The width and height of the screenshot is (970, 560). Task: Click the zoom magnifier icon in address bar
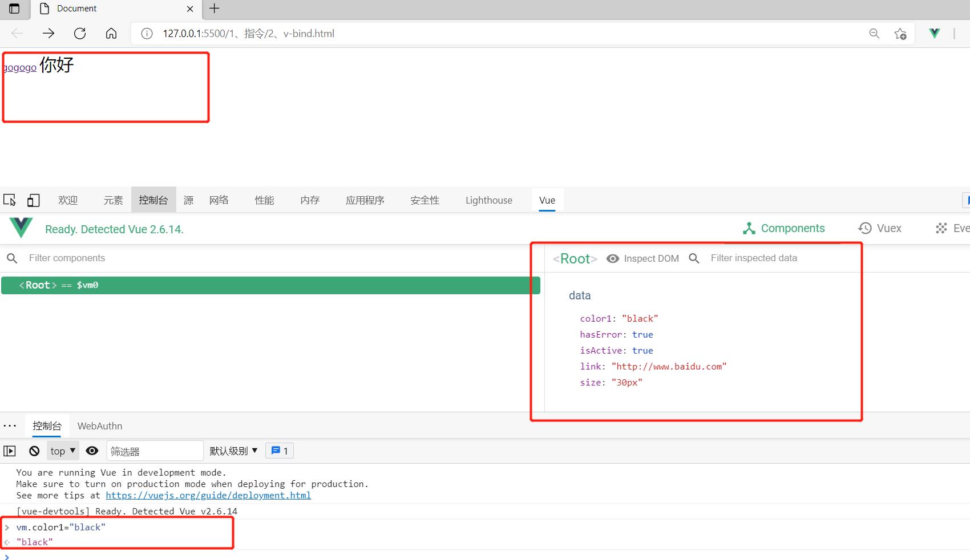[x=874, y=34]
